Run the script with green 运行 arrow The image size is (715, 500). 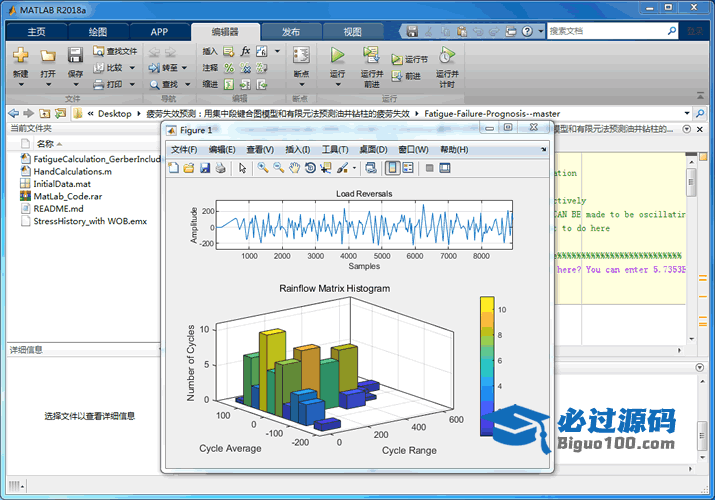tap(337, 55)
